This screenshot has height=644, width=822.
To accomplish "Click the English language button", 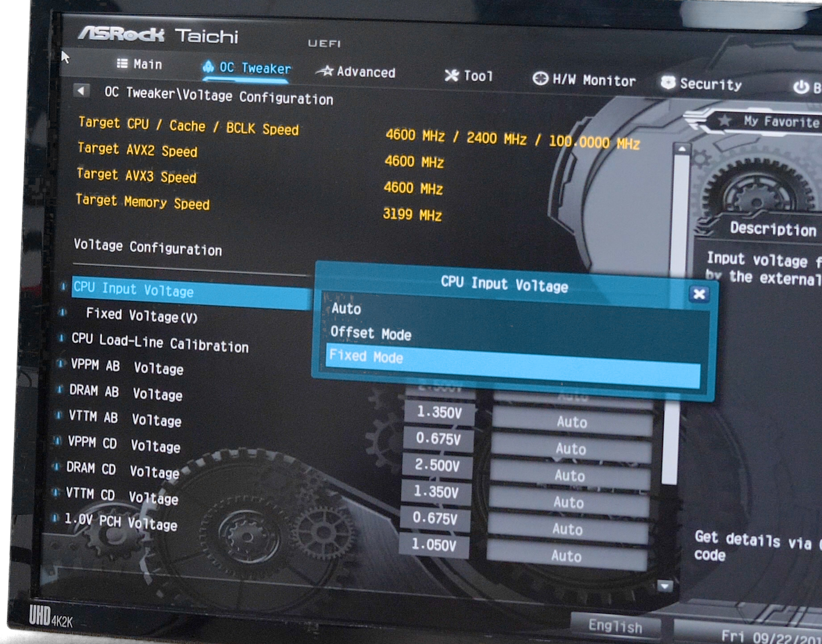I will pos(615,626).
